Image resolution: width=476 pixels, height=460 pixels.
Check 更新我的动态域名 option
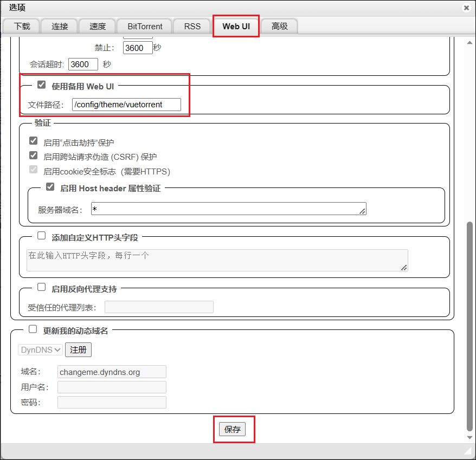point(33,329)
